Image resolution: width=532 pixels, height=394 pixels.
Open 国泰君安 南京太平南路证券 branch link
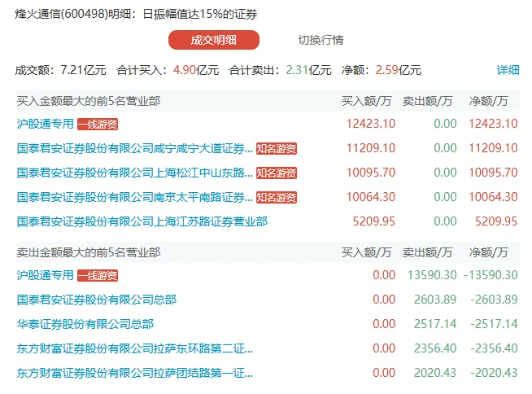click(x=135, y=197)
